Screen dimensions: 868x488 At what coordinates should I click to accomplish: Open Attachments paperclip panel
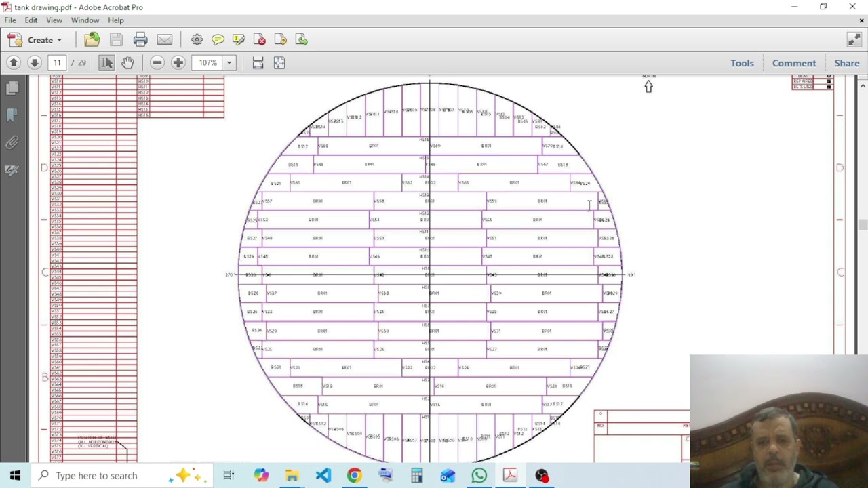click(12, 142)
